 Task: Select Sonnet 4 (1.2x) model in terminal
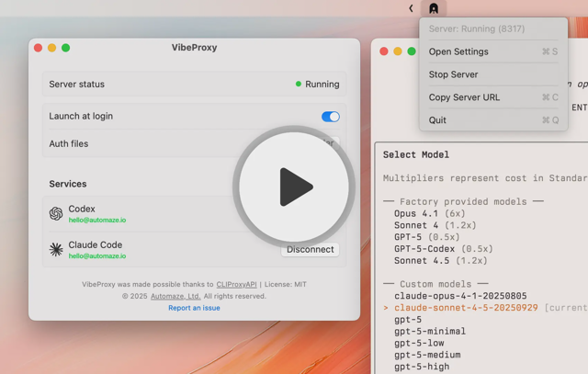435,225
